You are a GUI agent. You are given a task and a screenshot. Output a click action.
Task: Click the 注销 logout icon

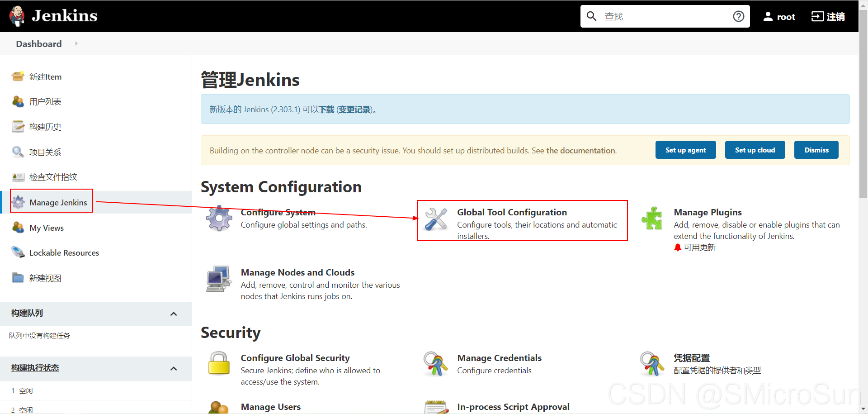(817, 17)
